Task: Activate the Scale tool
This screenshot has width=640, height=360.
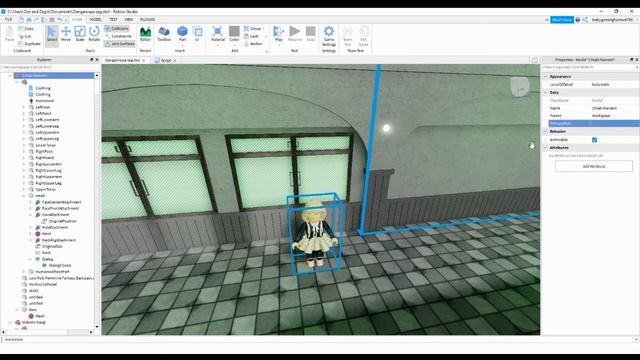Action: 80,34
